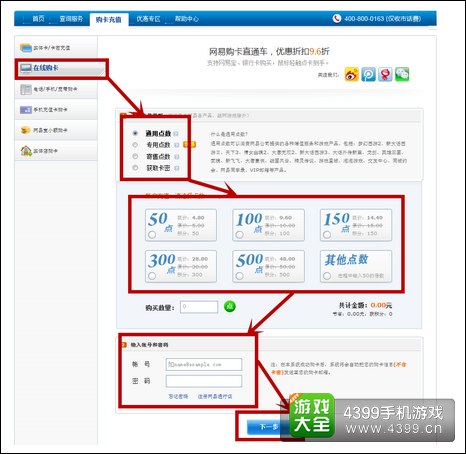466x454 pixels.
Task: Open the Tencent Weibo share icon
Action: click(x=368, y=74)
